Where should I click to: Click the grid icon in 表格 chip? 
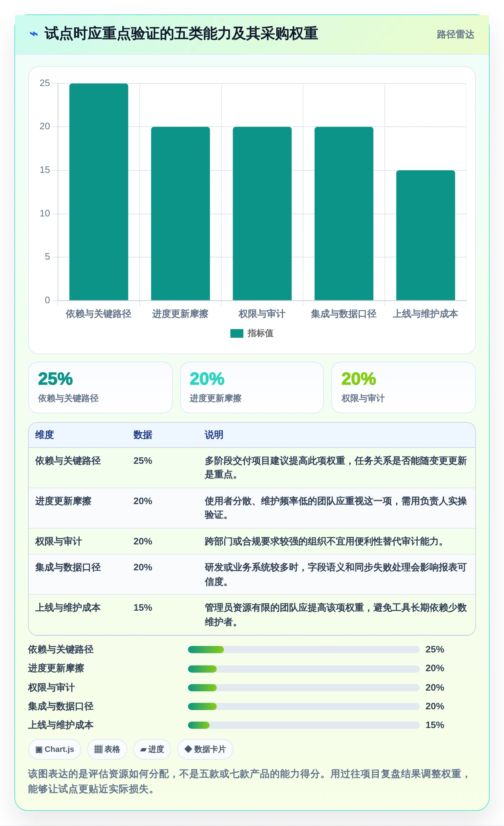point(98,749)
